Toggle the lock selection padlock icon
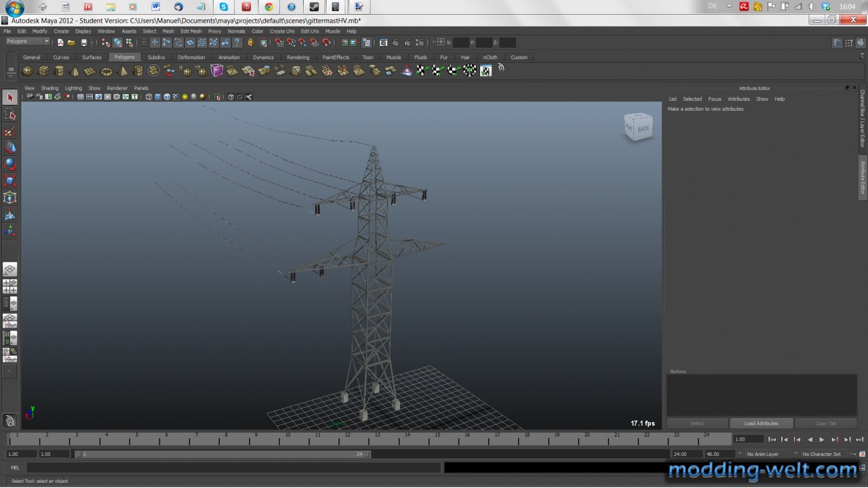The image size is (868, 488). point(250,42)
